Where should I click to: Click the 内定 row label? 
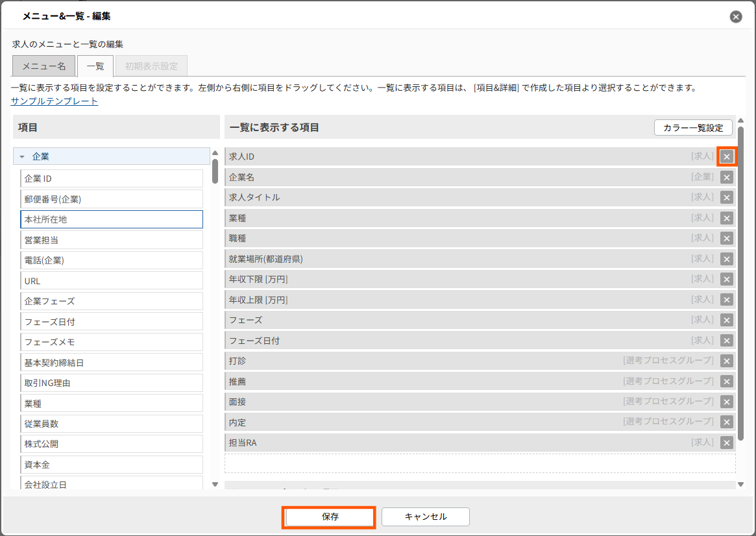pos(238,422)
